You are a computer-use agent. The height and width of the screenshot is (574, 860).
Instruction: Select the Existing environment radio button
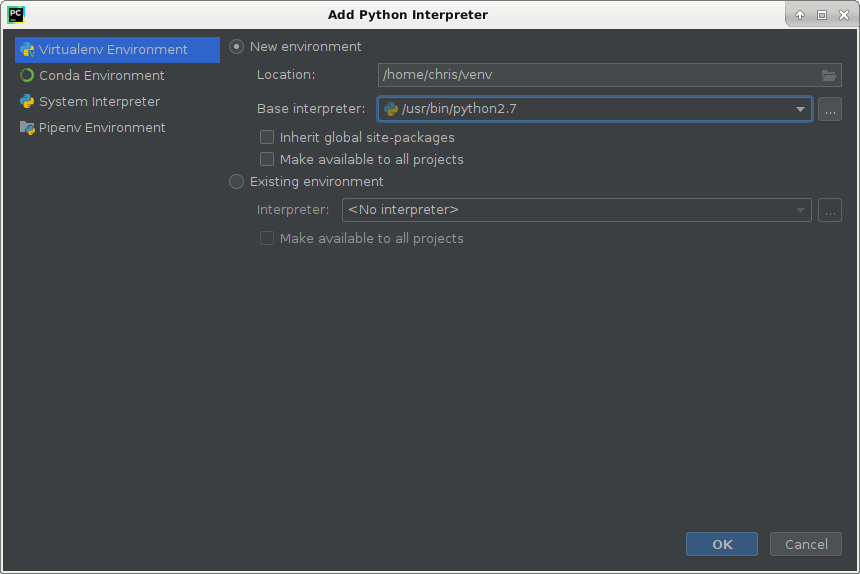tap(236, 181)
